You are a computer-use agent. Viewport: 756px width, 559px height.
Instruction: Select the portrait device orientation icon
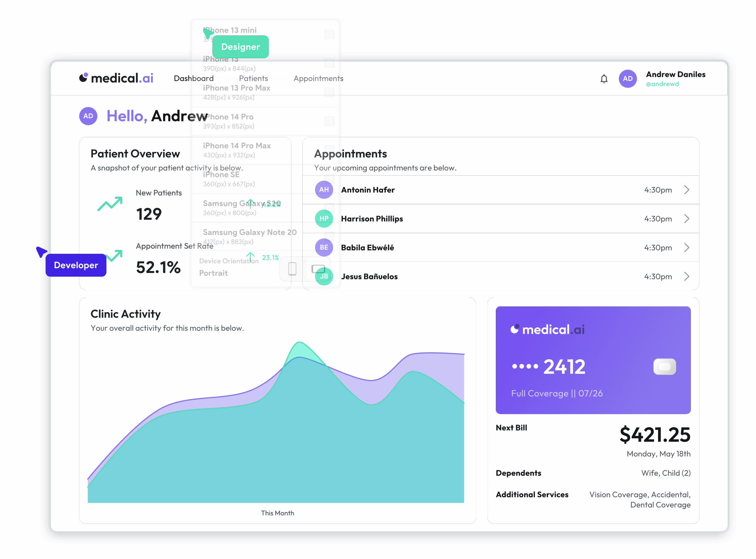[x=292, y=269]
